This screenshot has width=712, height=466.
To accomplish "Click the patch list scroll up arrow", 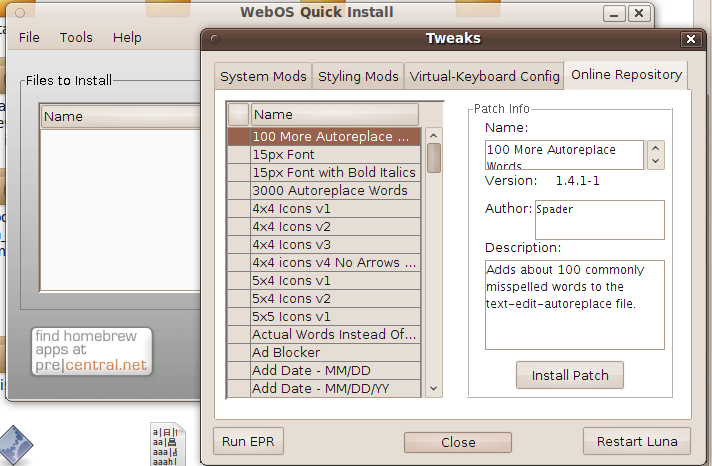I will (433, 135).
